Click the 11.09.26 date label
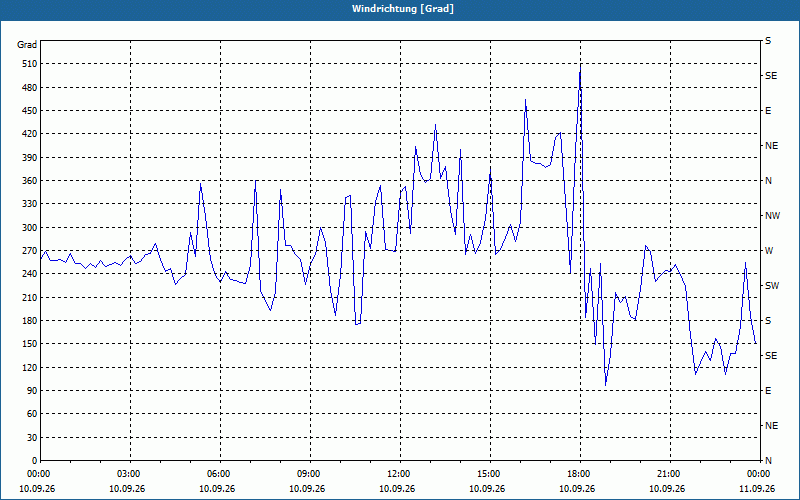This screenshot has width=800, height=500. tap(757, 489)
